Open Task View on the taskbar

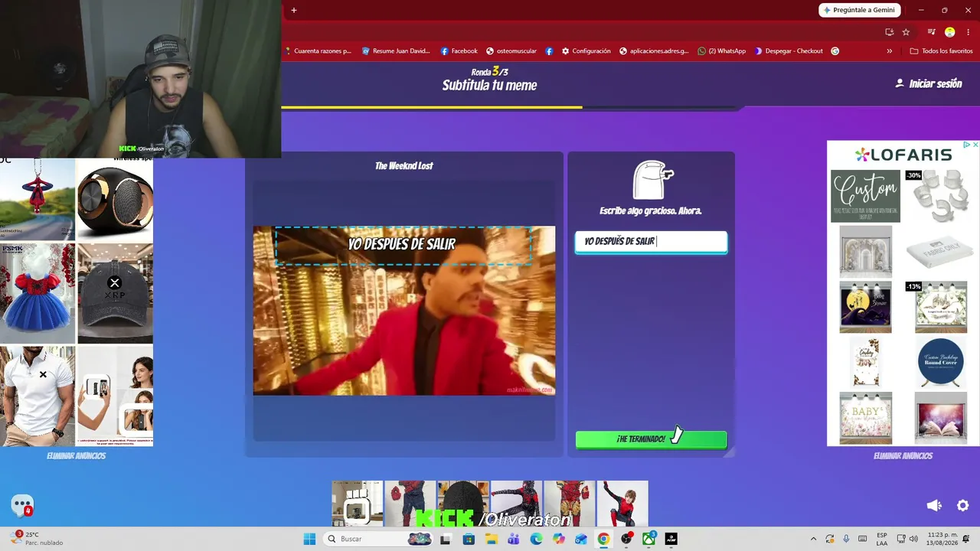pyautogui.click(x=446, y=539)
